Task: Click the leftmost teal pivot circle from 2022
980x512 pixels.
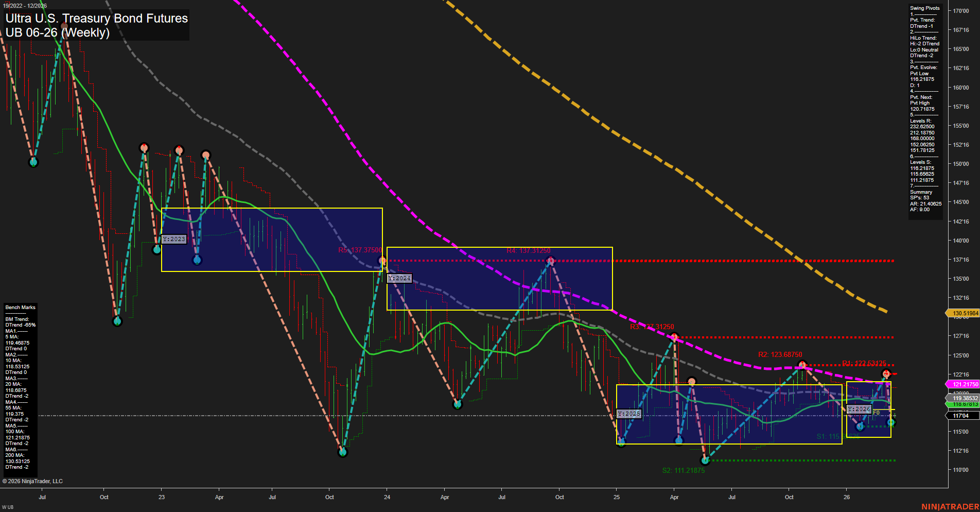Action: click(x=33, y=162)
